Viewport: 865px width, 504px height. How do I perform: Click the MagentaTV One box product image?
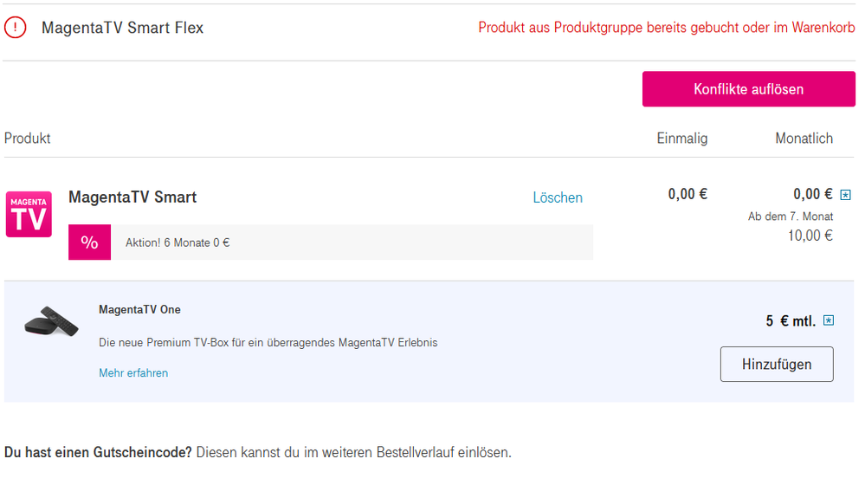coord(51,321)
